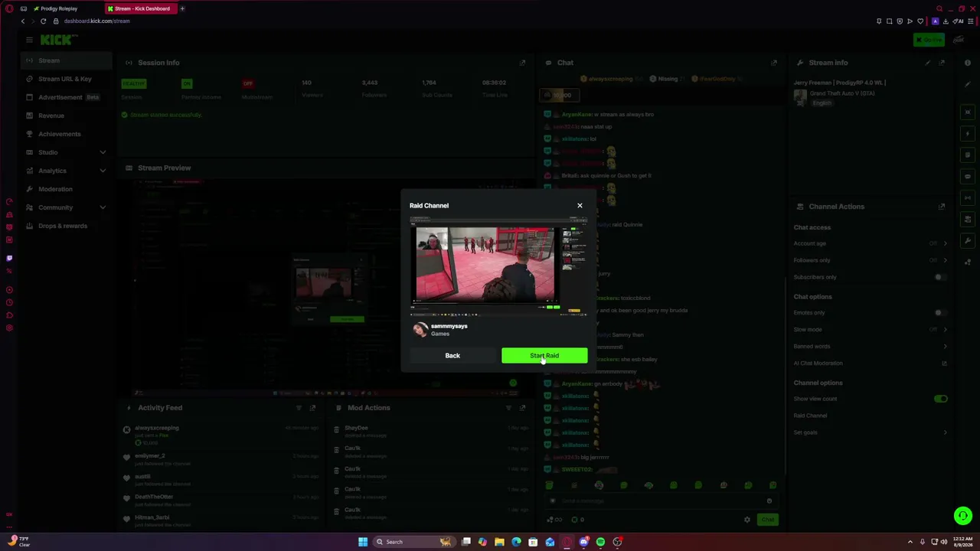This screenshot has height=551, width=980.
Task: Click the Start Raid button
Action: click(x=544, y=355)
